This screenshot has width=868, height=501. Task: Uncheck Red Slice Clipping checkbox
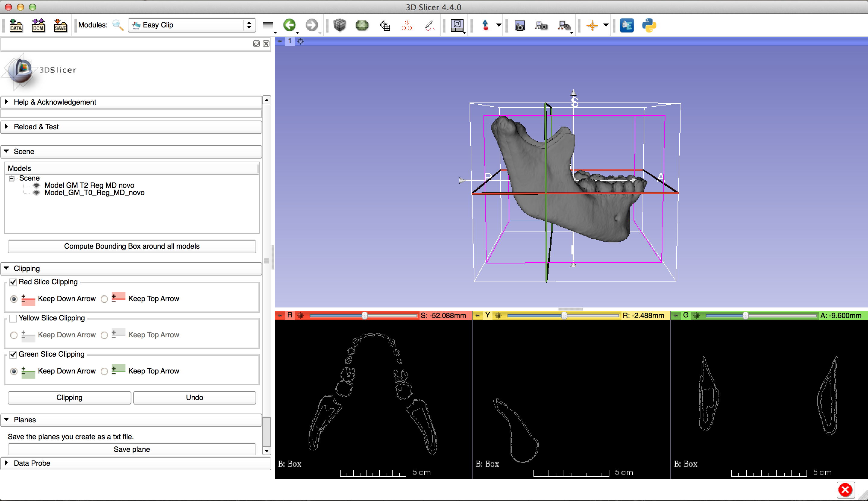(13, 282)
